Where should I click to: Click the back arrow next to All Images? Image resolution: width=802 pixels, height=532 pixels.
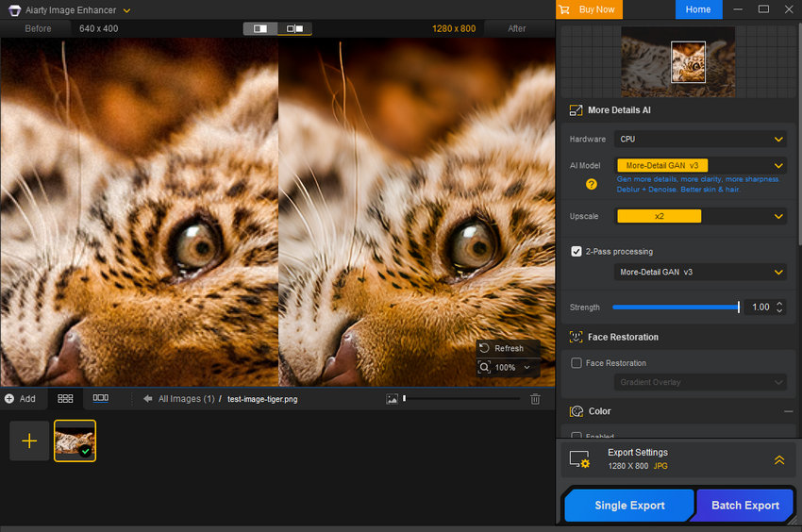point(148,398)
